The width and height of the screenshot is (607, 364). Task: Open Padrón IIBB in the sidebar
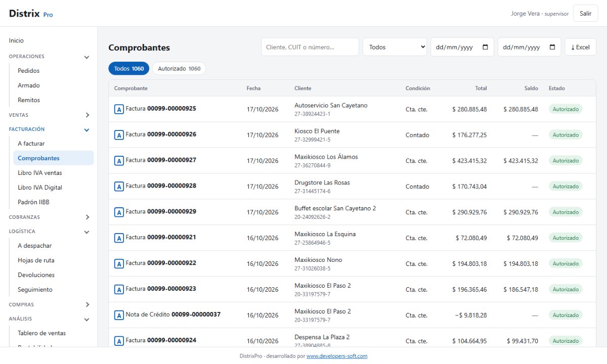click(54, 202)
